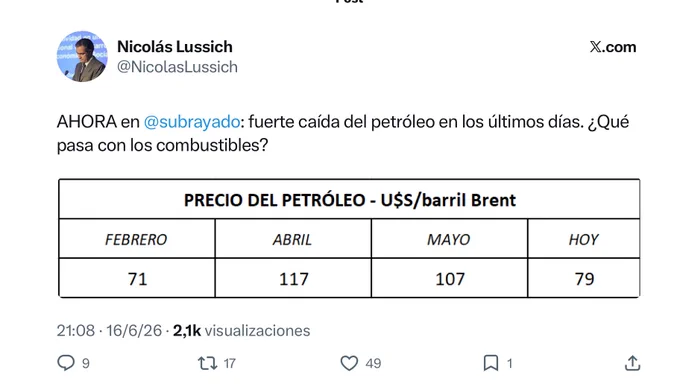This screenshot has height=387, width=680.
Task: Click the share upload icon
Action: (632, 363)
